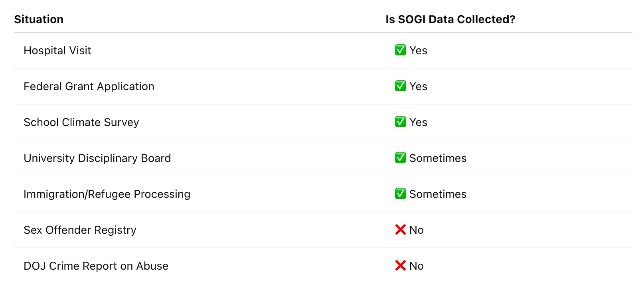The image size is (644, 296).
Task: Select the School Climate Survey cell
Action: pos(81,122)
